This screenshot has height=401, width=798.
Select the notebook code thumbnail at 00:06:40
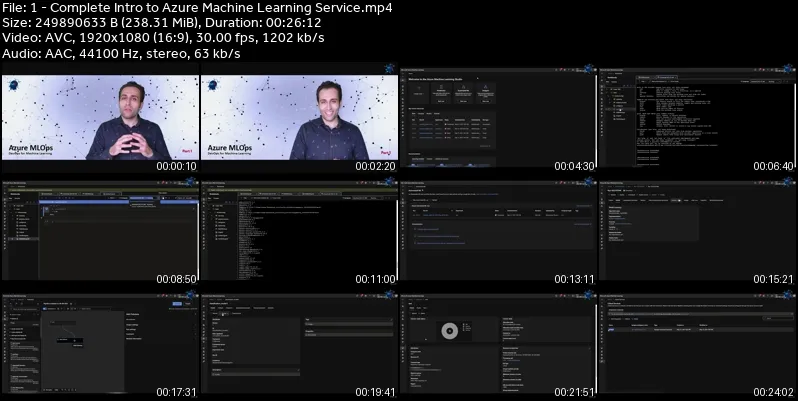pyautogui.click(x=698, y=118)
